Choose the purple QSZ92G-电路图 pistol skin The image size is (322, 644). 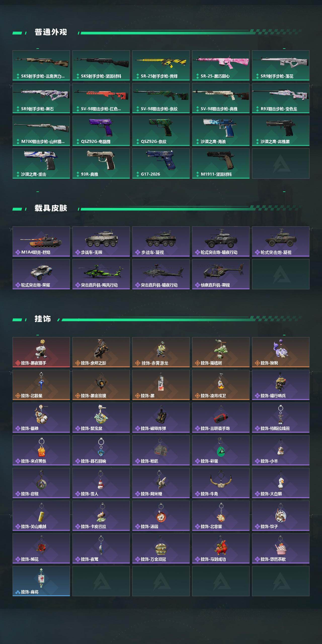101,131
